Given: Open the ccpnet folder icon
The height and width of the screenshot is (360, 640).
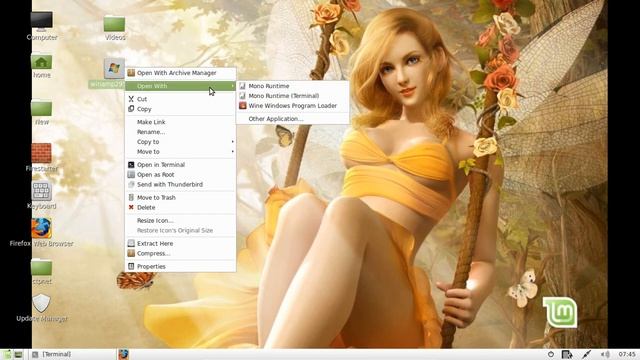Looking at the screenshot, I should (42, 267).
